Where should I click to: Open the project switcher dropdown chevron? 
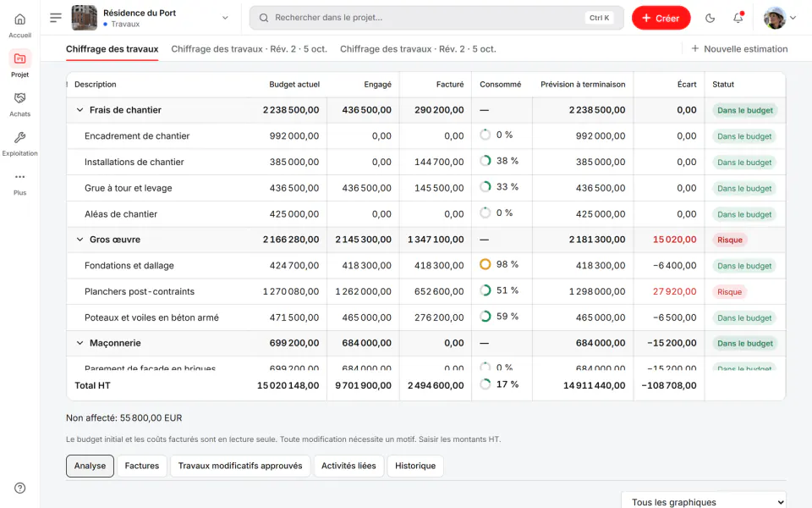pyautogui.click(x=225, y=18)
